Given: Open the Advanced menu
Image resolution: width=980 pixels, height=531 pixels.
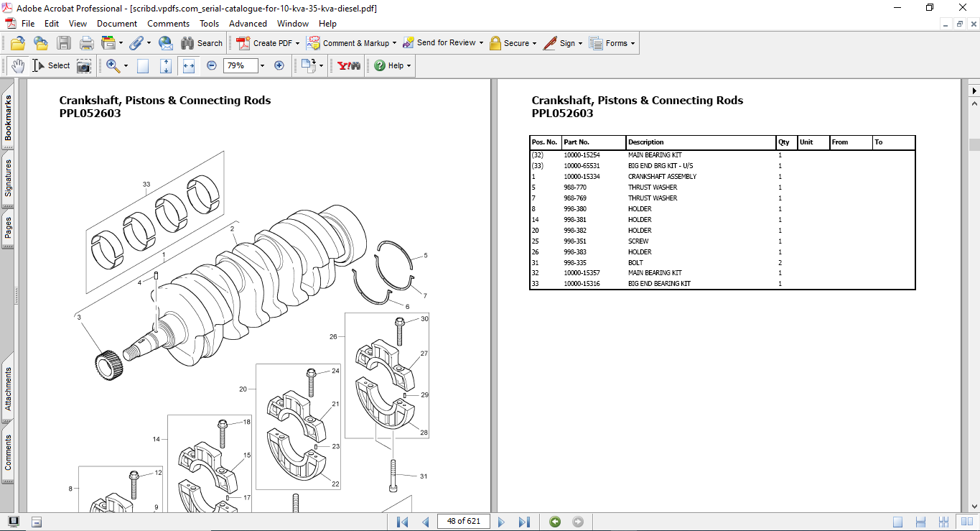Looking at the screenshot, I should click(x=248, y=24).
